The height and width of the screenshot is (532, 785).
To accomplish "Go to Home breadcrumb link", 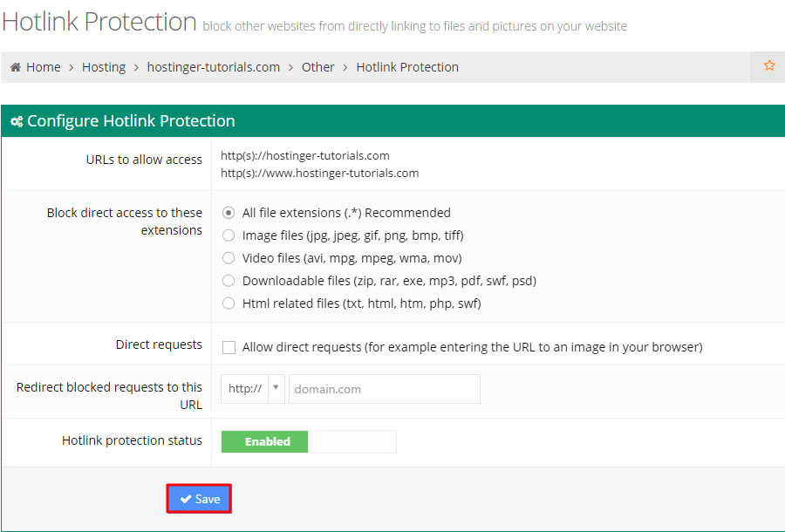I will point(43,67).
